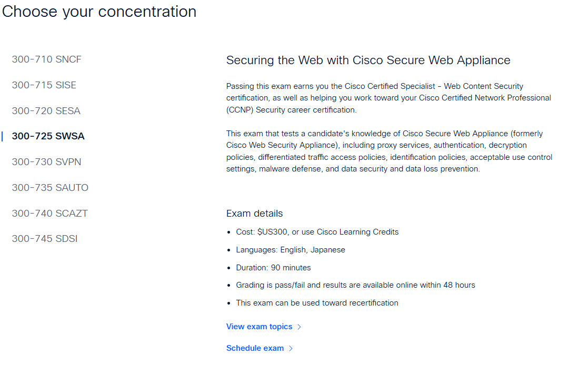This screenshot has width=588, height=365.
Task: Select the 300-740 SCAZT exam
Action: pos(49,213)
